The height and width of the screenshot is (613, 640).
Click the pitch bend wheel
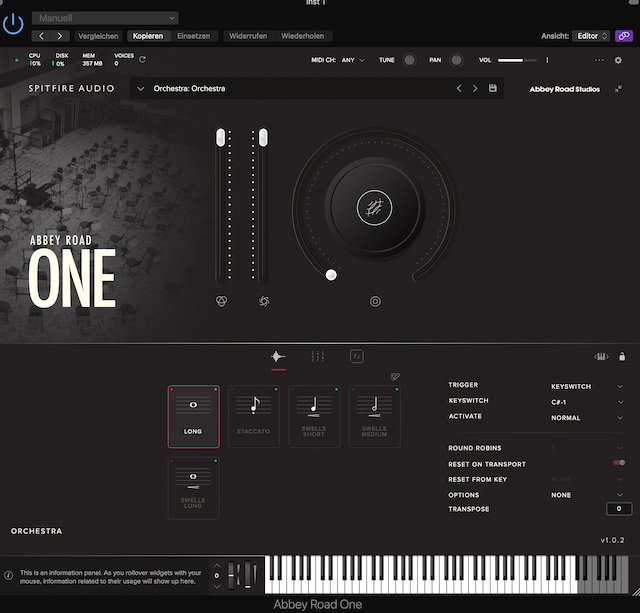231,575
